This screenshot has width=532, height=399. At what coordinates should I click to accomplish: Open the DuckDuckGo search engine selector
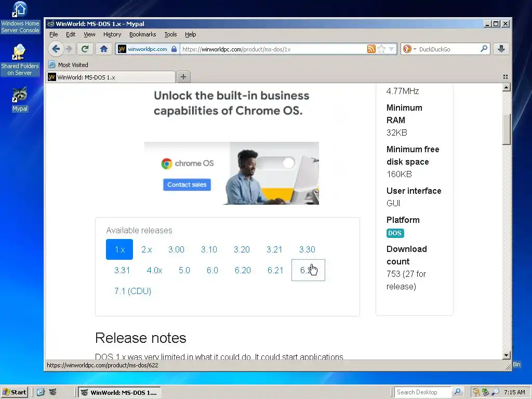pyautogui.click(x=409, y=49)
